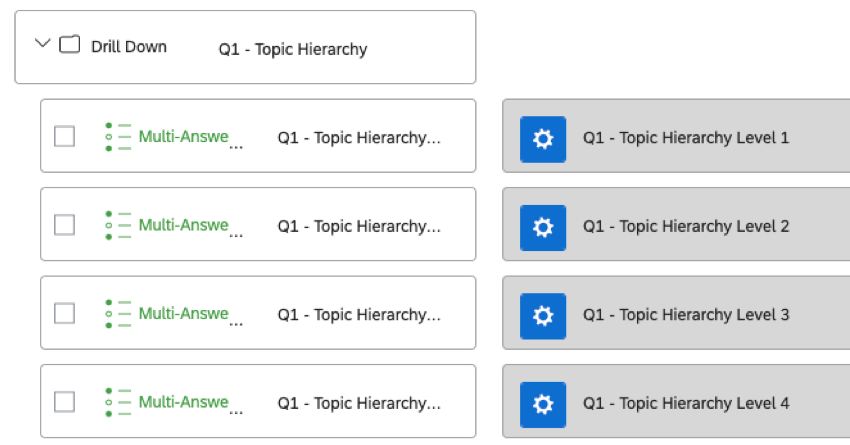Click the Multi-Answer list icon in first row
The width and height of the screenshot is (850, 445).
118,137
